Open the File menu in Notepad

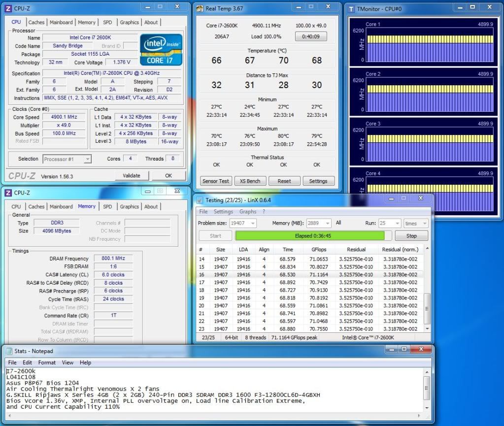pyautogui.click(x=12, y=362)
